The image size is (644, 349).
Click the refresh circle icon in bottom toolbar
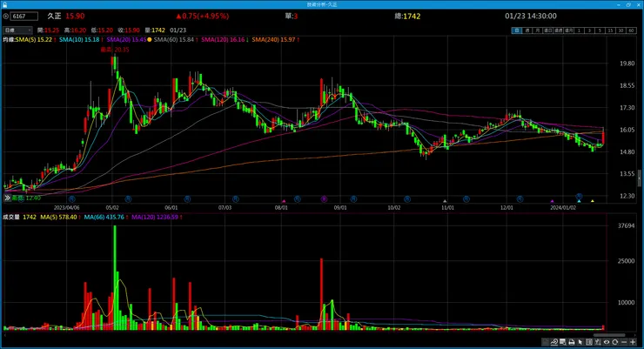(614, 342)
